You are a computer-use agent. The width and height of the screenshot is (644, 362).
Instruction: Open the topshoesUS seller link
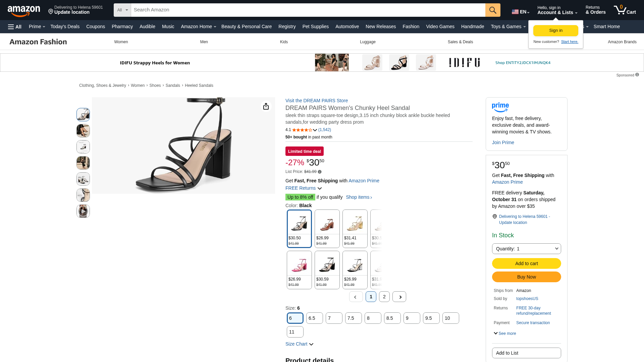[x=527, y=299]
